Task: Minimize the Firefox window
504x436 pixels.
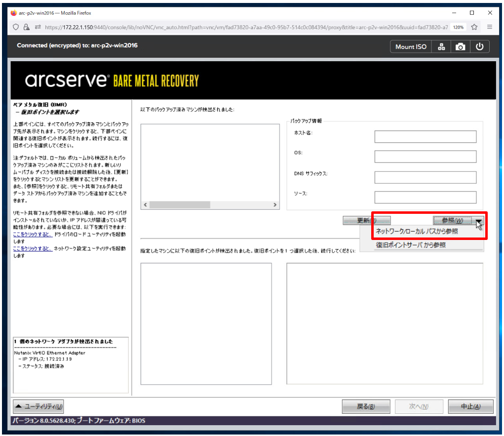Action: click(454, 13)
